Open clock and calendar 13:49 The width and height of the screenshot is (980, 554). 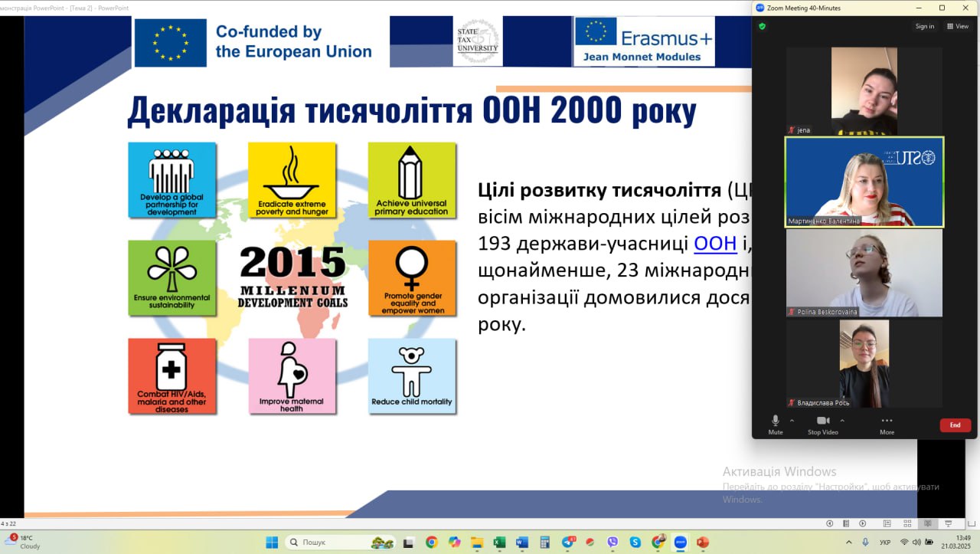click(x=956, y=543)
